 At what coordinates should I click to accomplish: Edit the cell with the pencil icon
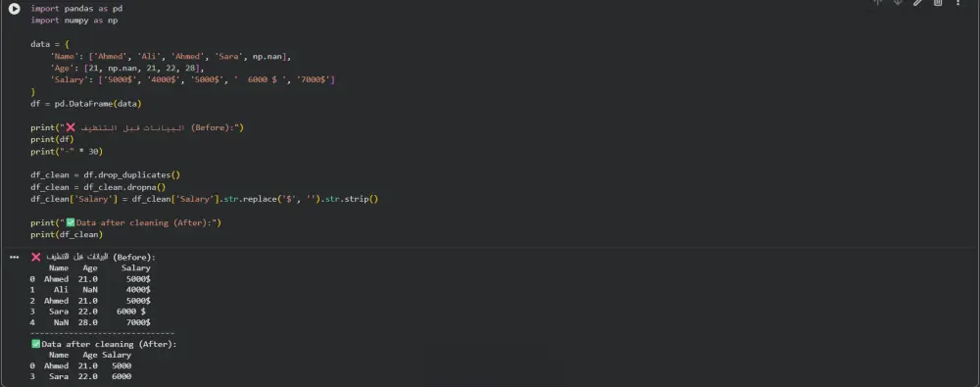(917, 3)
